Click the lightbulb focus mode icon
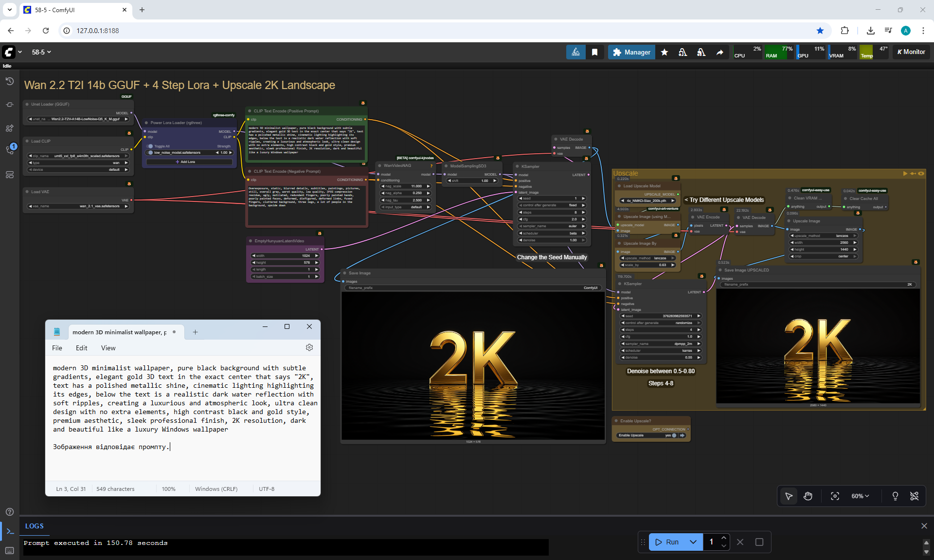 click(x=895, y=496)
